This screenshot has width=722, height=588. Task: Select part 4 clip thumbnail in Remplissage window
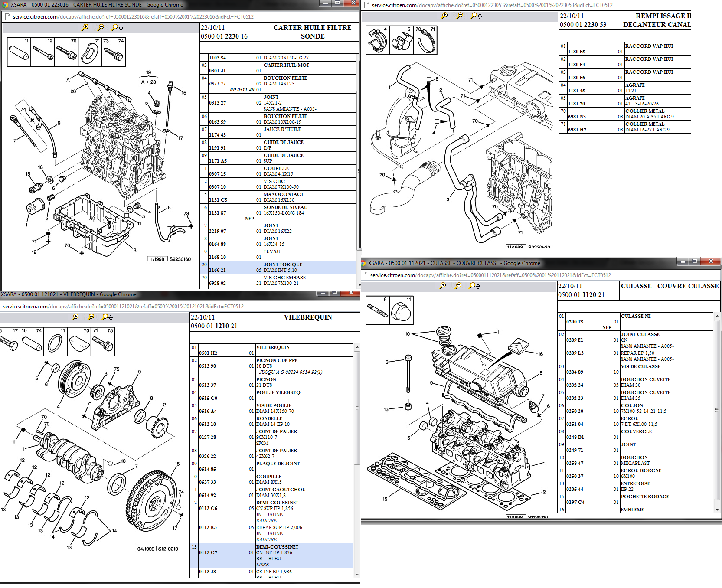tap(378, 40)
